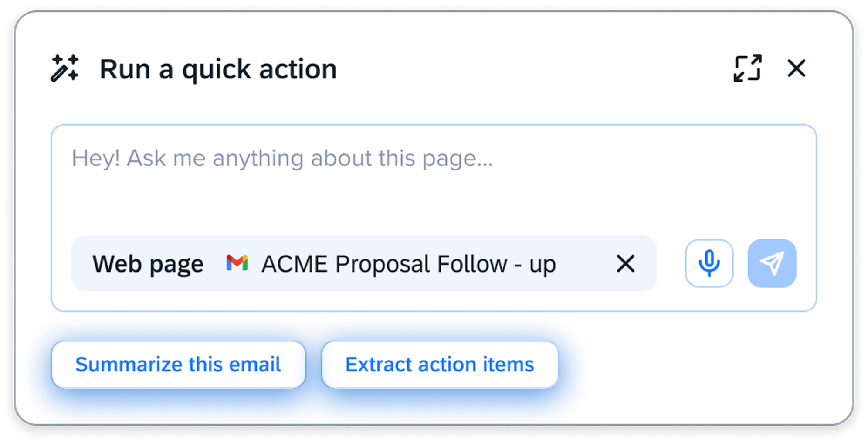
Task: Click the "Extract action items" suggestion
Action: [440, 365]
